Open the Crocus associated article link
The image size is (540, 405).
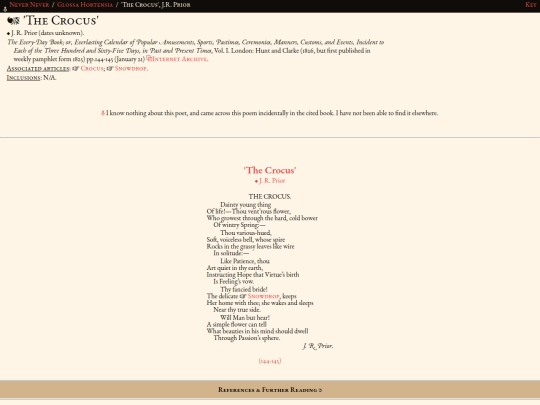click(92, 68)
